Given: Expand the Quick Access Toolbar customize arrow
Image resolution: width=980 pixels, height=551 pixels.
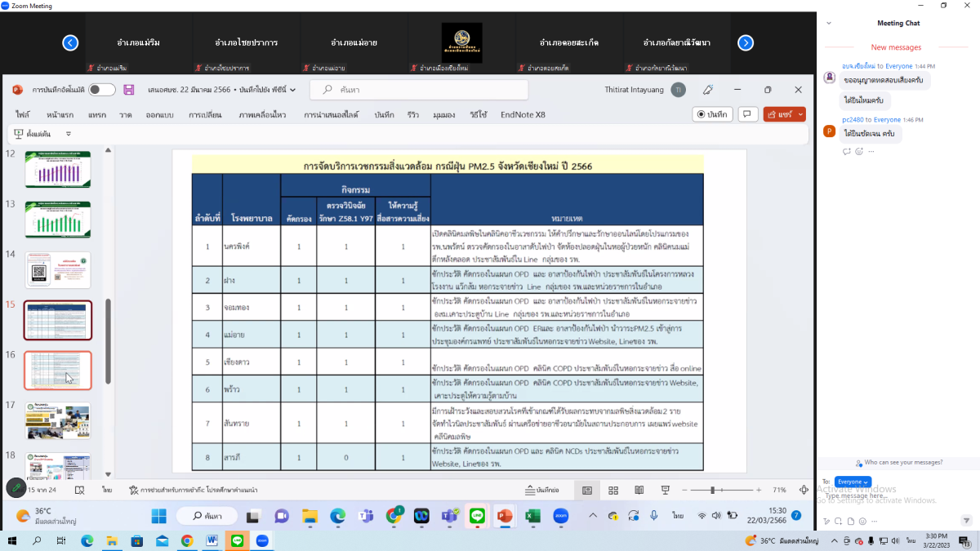Looking at the screenshot, I should point(69,134).
